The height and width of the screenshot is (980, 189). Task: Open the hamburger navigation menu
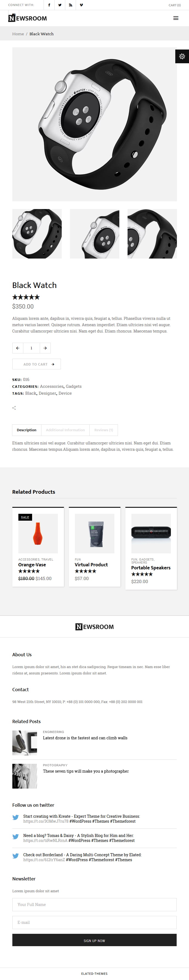(176, 18)
